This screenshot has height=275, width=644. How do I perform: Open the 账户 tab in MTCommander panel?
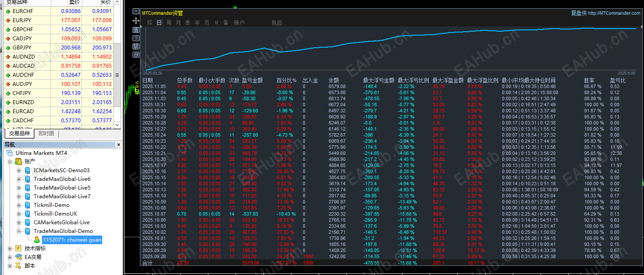(239, 23)
